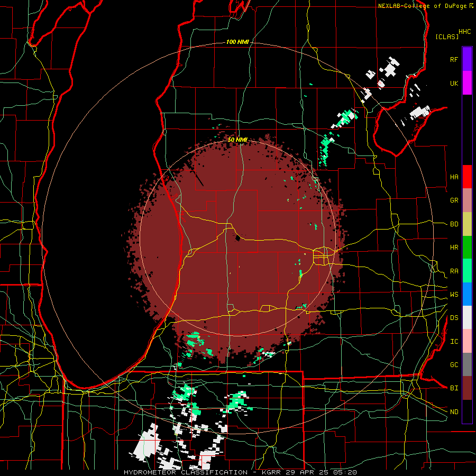Click the light pink IC legend swatch
Viewport: 476px width, 476px height.
pos(467,341)
